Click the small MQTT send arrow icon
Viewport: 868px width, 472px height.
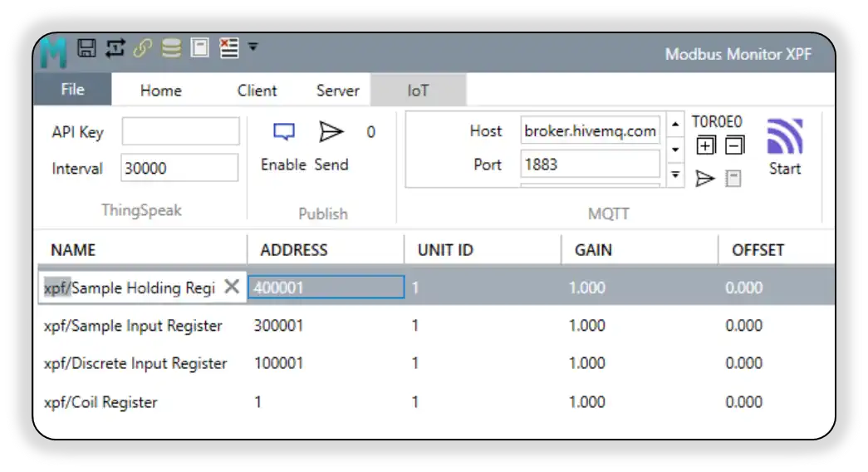[704, 179]
